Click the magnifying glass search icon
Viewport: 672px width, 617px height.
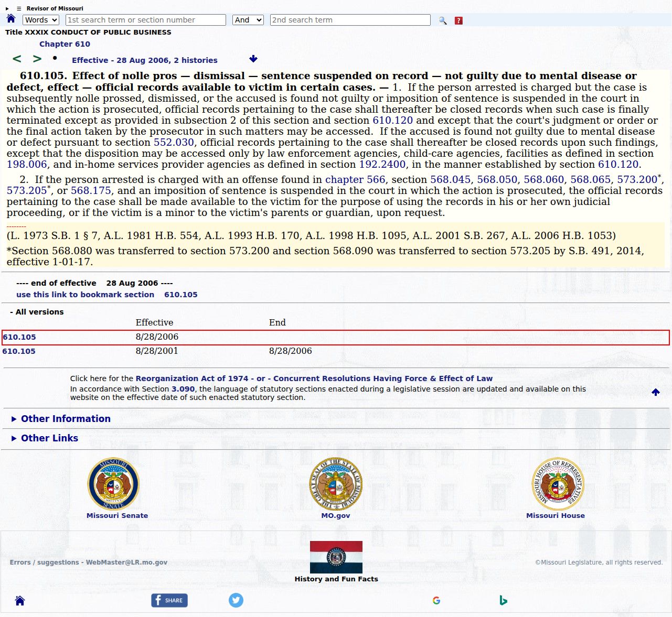pos(443,20)
